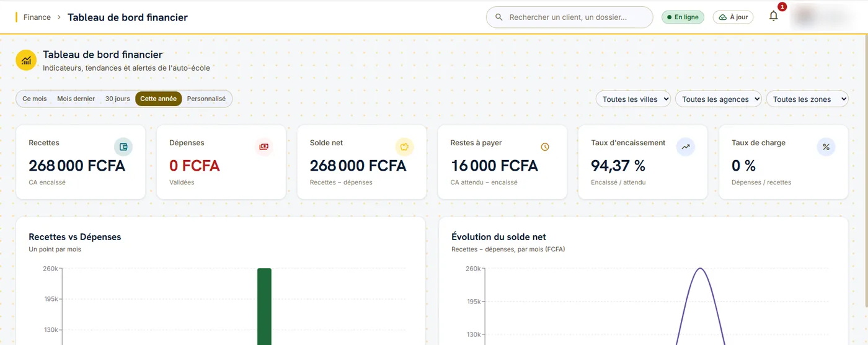
Task: Click the trend arrow icon on Taux d'encaissement
Action: coord(686,147)
